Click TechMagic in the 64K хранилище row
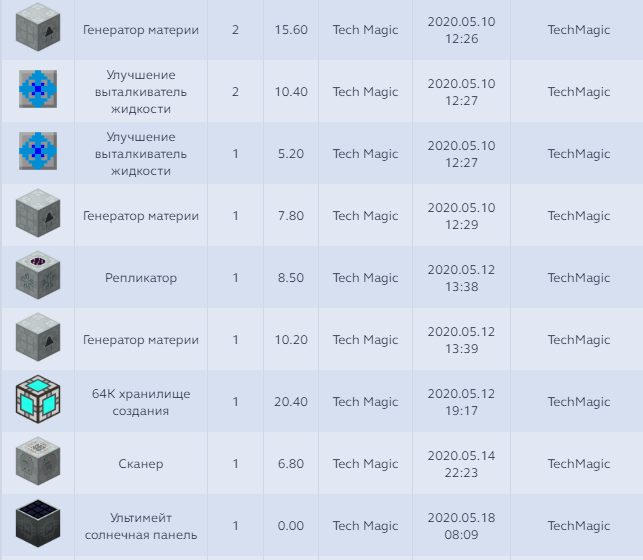This screenshot has height=560, width=643. (x=579, y=402)
